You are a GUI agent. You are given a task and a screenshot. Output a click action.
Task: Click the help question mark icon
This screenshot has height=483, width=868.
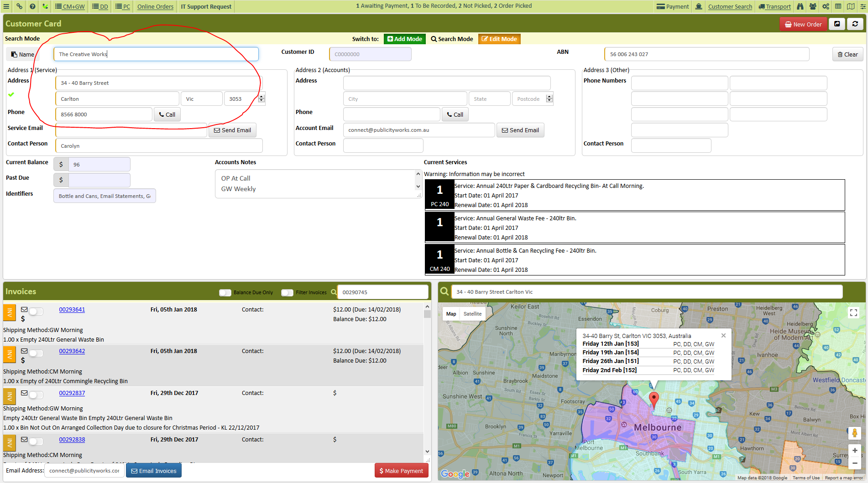[x=32, y=6]
